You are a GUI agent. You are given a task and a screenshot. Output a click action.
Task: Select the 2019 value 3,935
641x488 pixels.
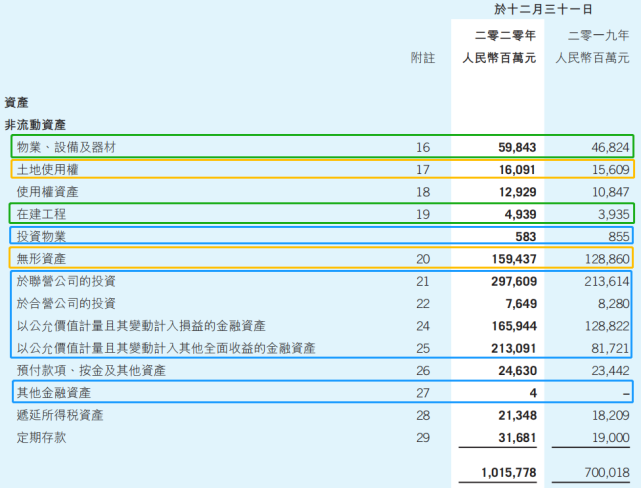(614, 214)
